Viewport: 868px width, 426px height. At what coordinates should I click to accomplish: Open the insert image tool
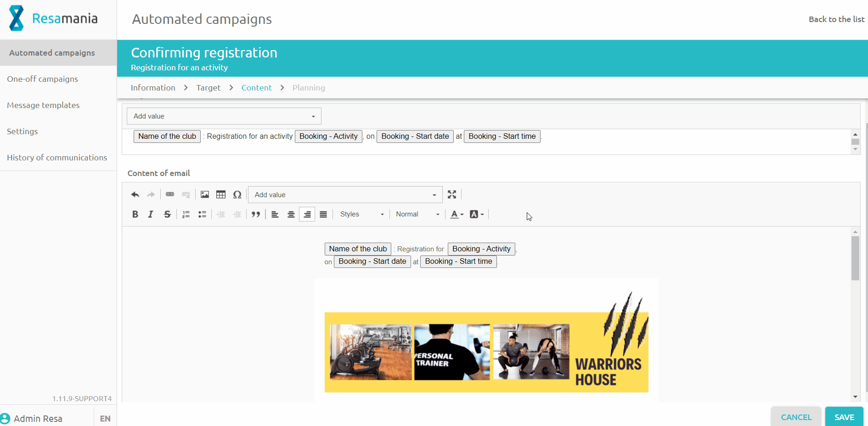click(205, 194)
